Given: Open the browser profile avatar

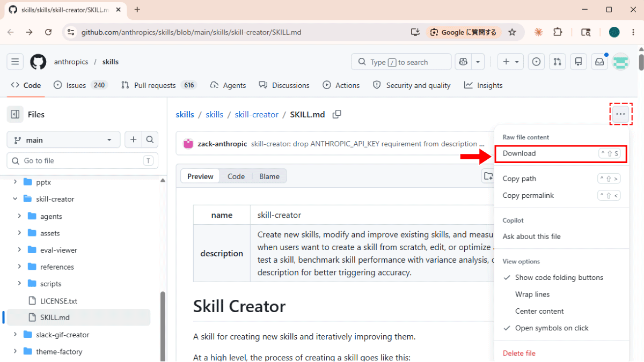Looking at the screenshot, I should pos(614,32).
